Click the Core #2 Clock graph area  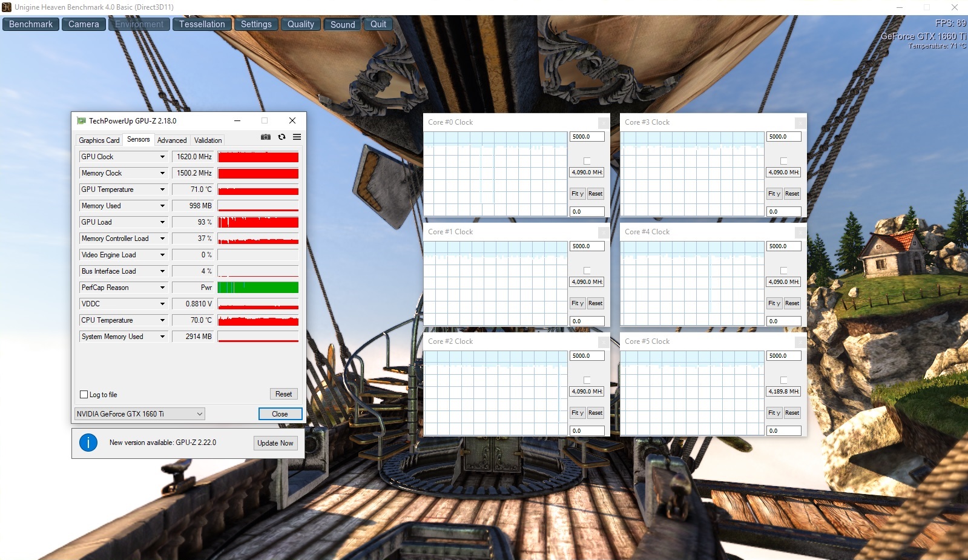click(496, 393)
